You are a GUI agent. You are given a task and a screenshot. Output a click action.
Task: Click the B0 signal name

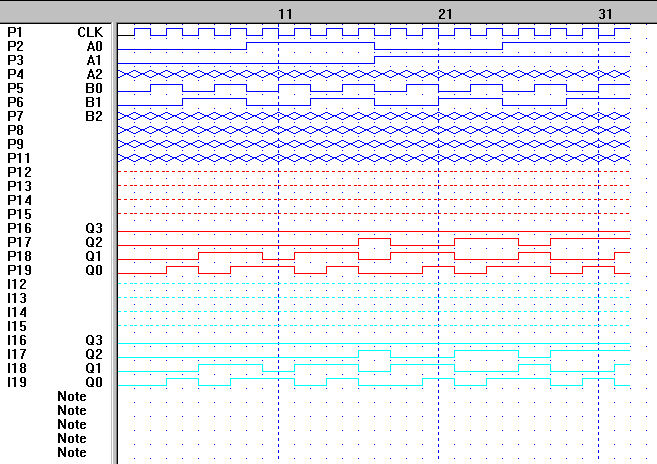click(x=94, y=88)
